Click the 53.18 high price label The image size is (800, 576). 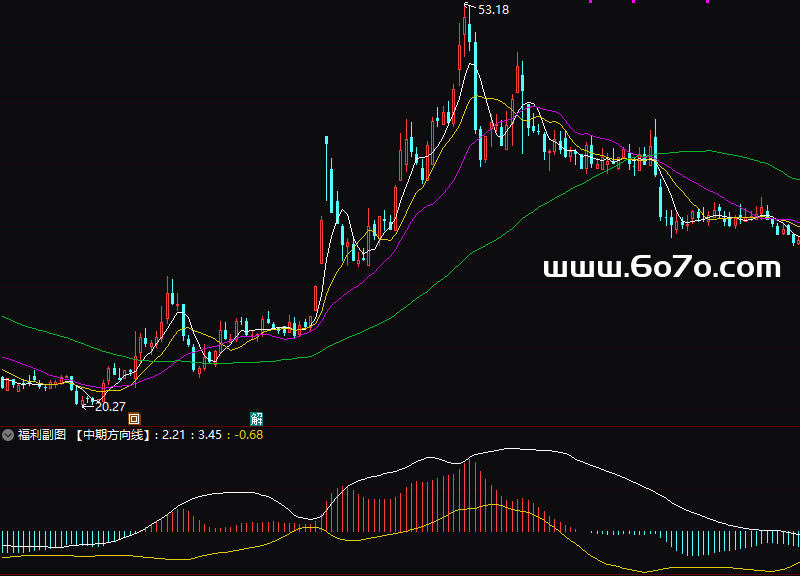click(493, 10)
